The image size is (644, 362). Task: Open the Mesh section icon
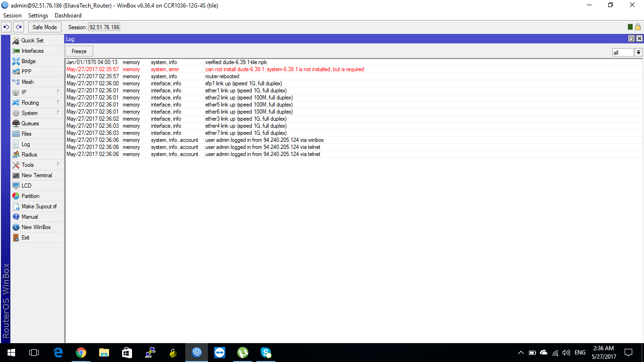click(16, 82)
